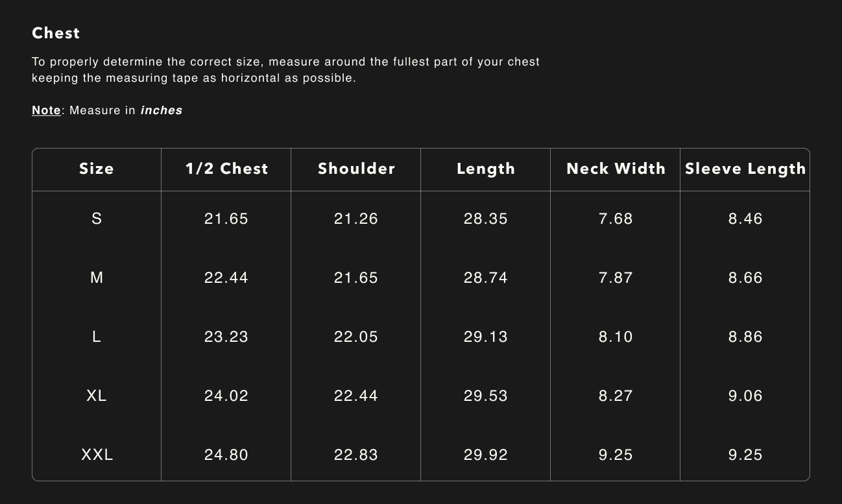
Task: Click the "Neck Width" column header
Action: (x=616, y=169)
